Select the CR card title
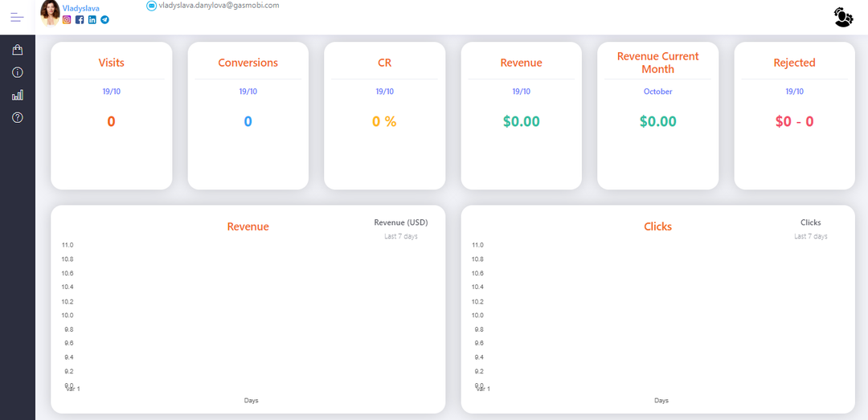Screen dimensions: 868x420 point(385,63)
